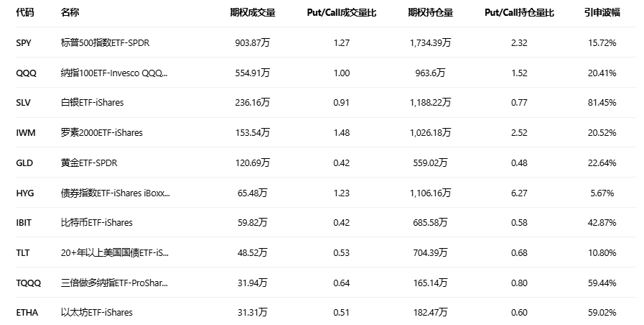Select the IBIT ticker code
644x325 pixels.
click(24, 222)
